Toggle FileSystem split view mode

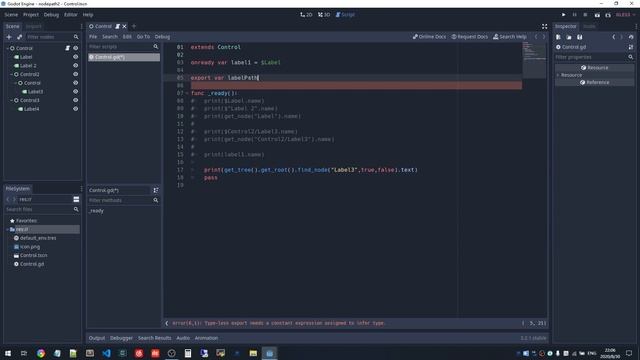coord(76,199)
